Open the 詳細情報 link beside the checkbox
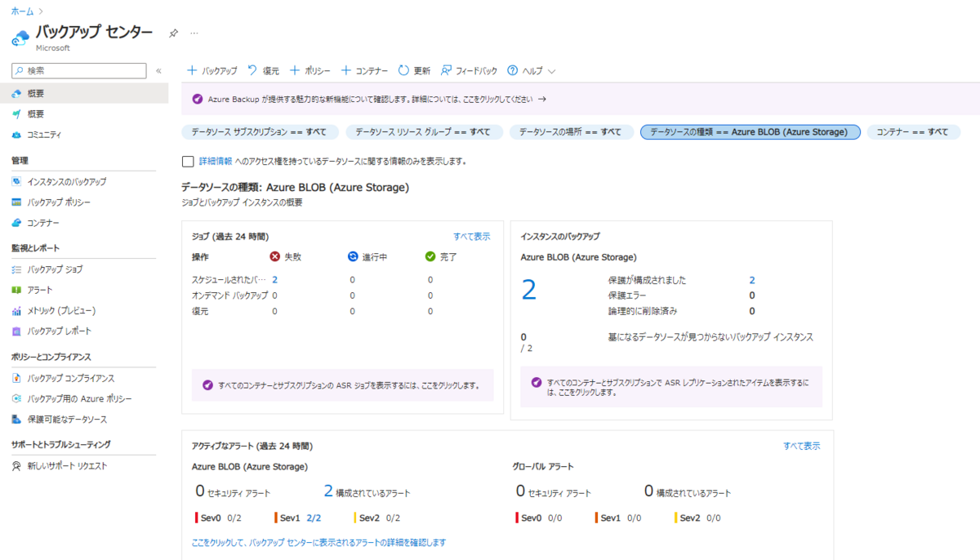The image size is (980, 560). click(216, 161)
